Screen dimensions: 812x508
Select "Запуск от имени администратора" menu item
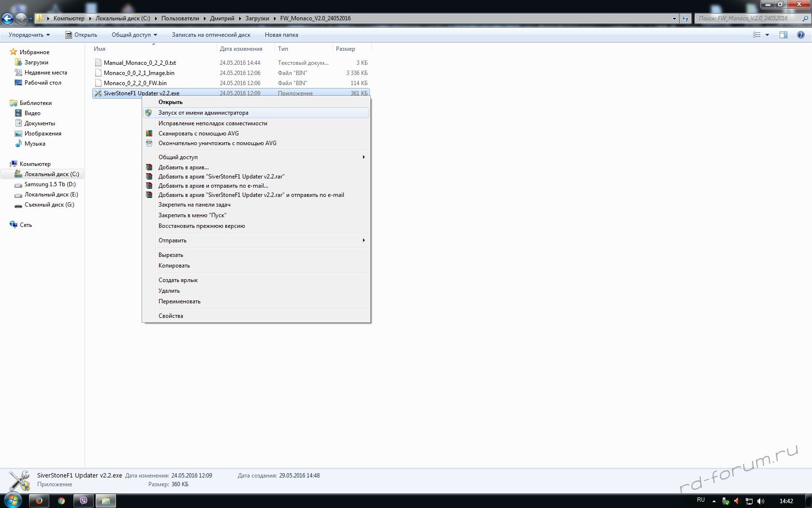203,113
